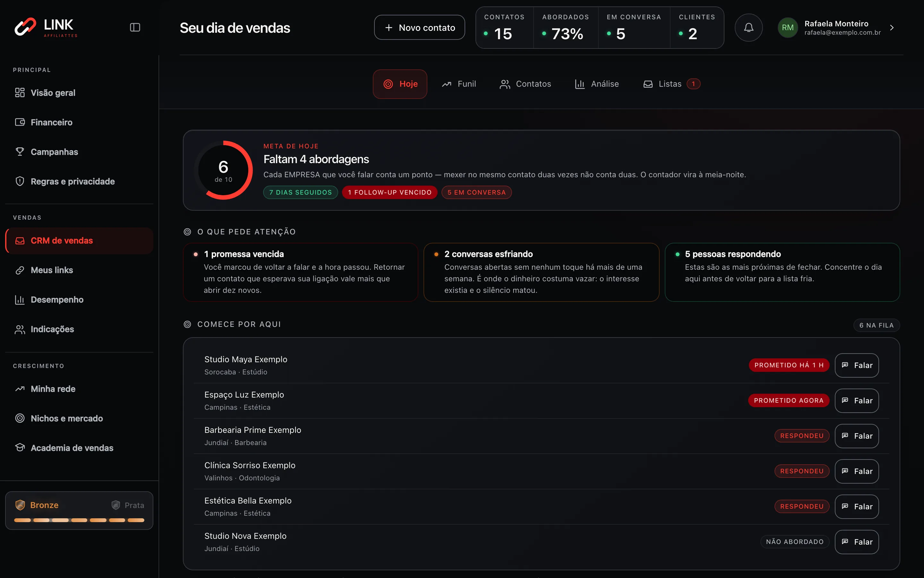
Task: Open Regras e privacidade
Action: [80, 181]
